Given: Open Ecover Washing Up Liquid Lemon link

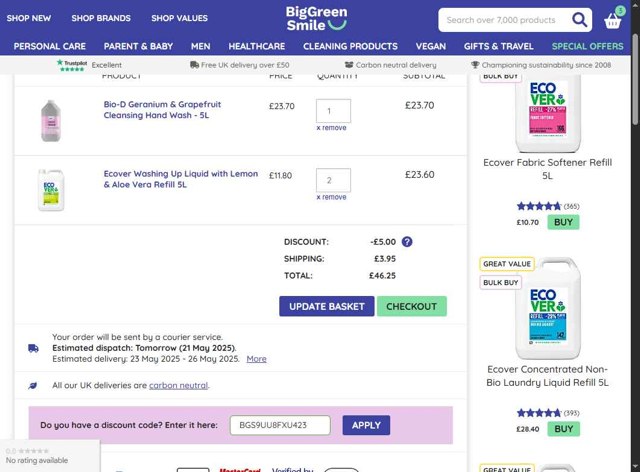Looking at the screenshot, I should (181, 179).
